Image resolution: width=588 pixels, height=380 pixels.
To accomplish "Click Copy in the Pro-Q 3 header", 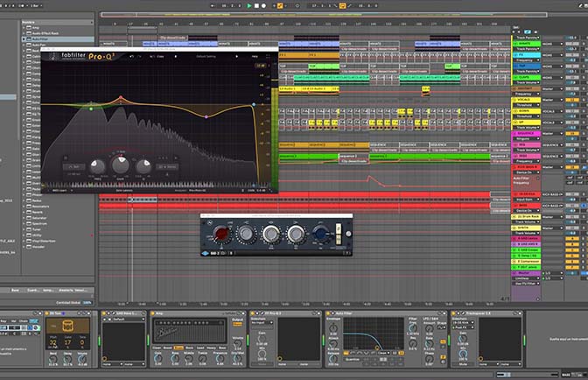I will click(x=160, y=57).
